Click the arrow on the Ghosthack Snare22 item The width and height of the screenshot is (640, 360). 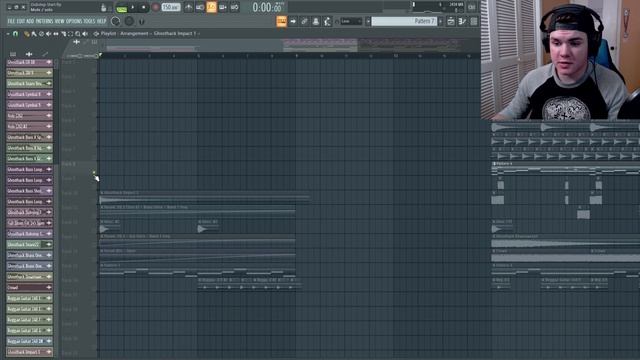pyautogui.click(x=49, y=244)
